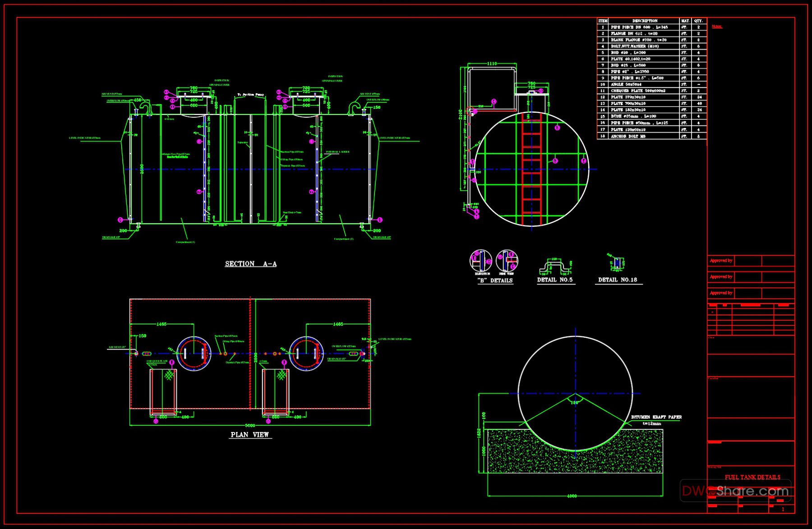Open the FUEL TANK DETAILS title block

coord(752,476)
